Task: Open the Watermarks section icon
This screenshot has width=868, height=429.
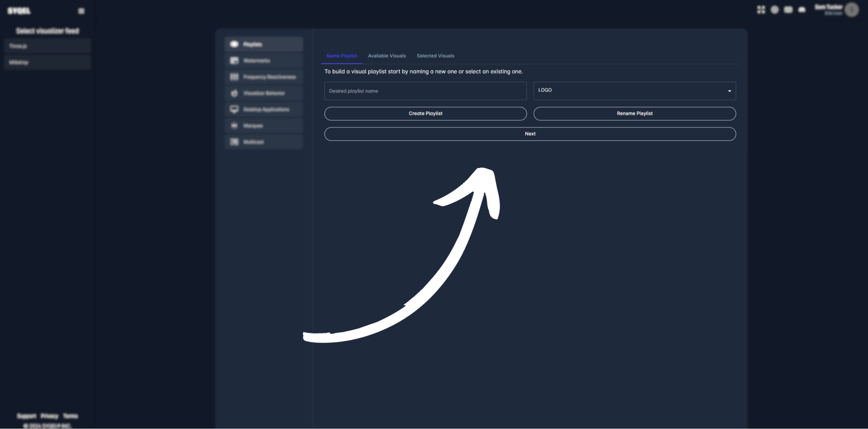Action: [x=234, y=61]
